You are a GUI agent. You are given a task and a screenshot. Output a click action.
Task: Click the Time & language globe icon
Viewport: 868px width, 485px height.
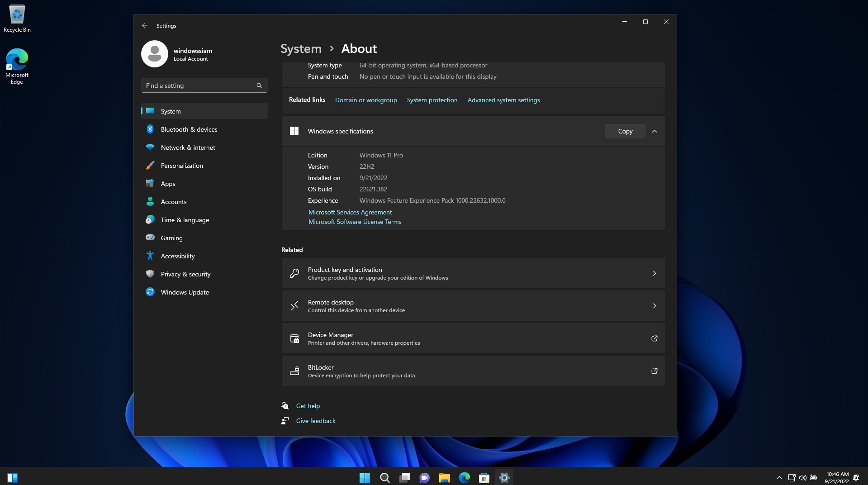tap(150, 220)
